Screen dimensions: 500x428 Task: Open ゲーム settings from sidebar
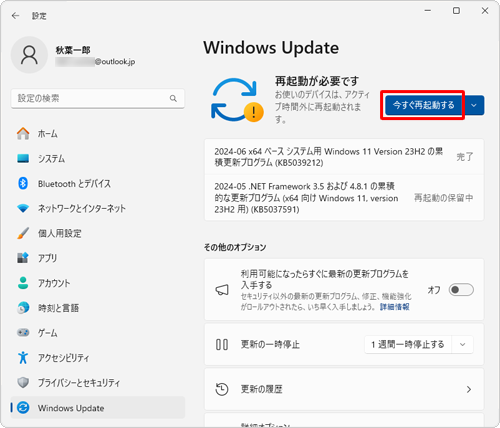pos(98,332)
